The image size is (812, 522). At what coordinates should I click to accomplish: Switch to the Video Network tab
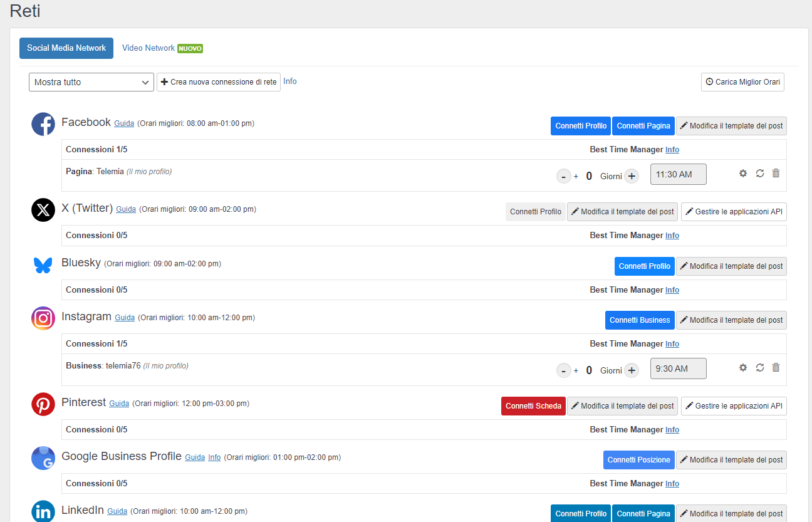point(148,48)
